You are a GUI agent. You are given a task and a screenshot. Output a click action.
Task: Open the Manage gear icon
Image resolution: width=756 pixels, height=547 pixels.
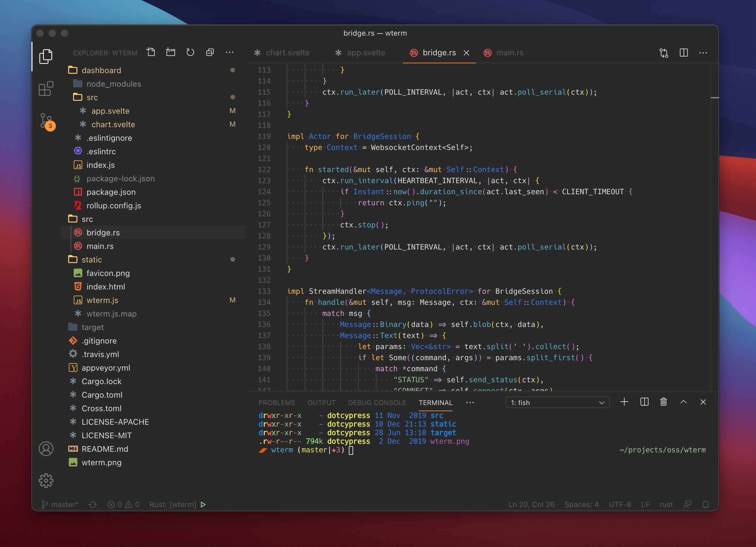coord(46,480)
